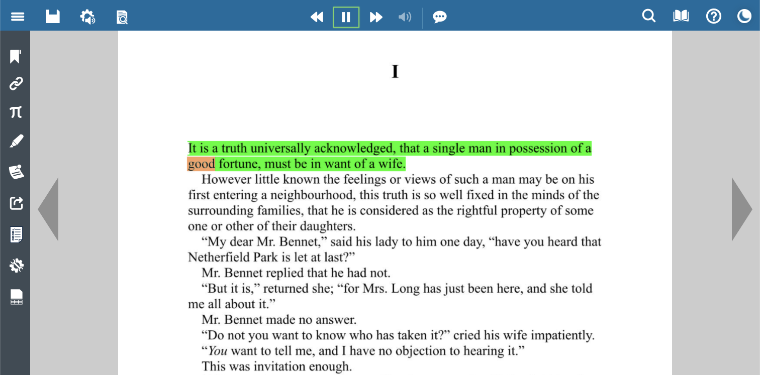Open the hamburger main menu

click(17, 17)
